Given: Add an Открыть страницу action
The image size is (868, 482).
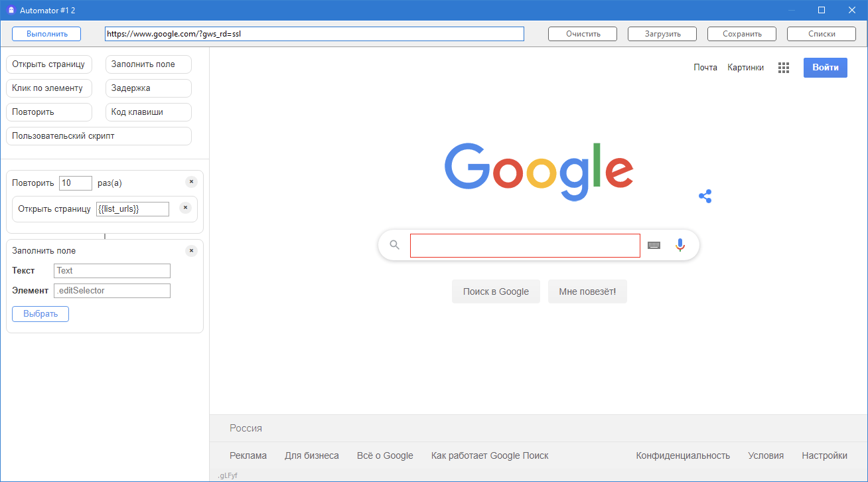Looking at the screenshot, I should coord(49,64).
